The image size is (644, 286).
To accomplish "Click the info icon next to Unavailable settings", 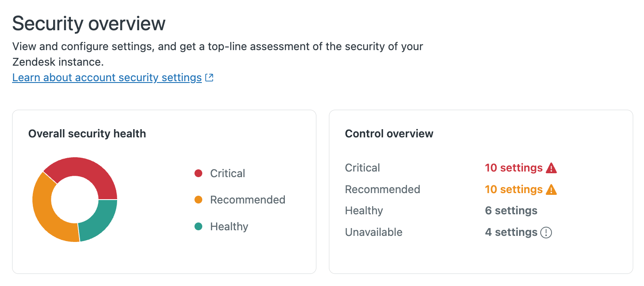I will (545, 232).
